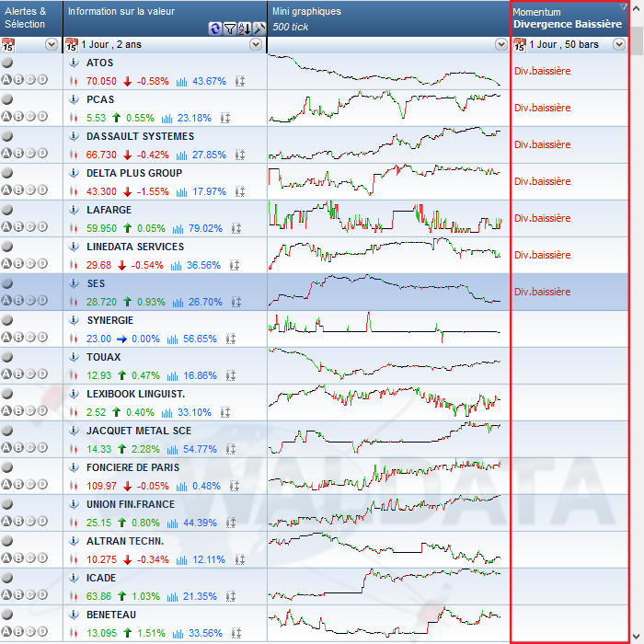Open the info icon for BENETEAU

74,615
